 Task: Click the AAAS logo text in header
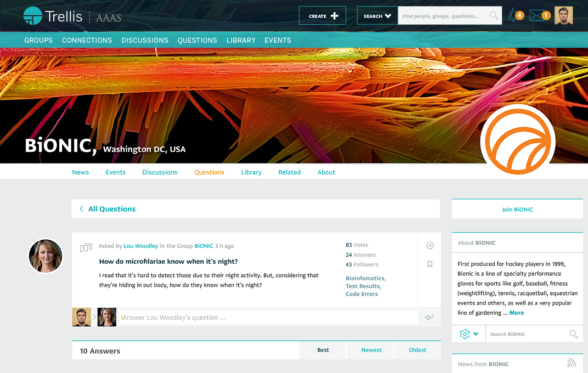pos(108,18)
